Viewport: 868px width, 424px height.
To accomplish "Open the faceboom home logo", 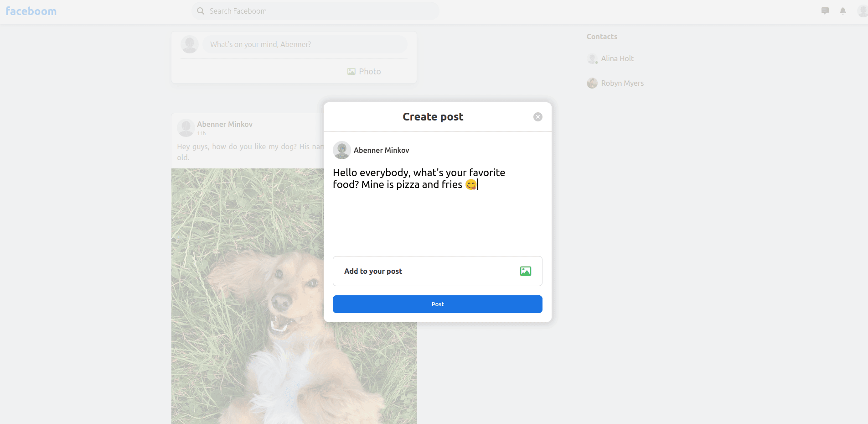I will point(31,11).
